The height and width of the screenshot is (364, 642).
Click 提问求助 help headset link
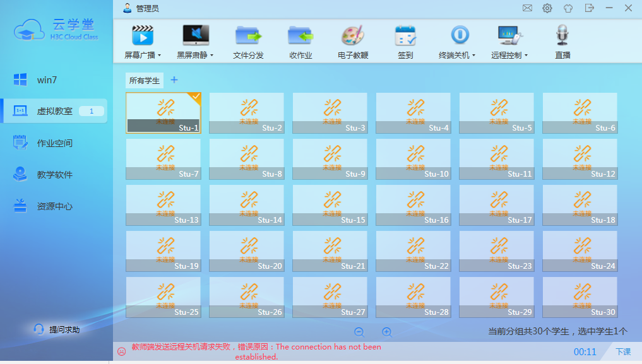click(57, 330)
